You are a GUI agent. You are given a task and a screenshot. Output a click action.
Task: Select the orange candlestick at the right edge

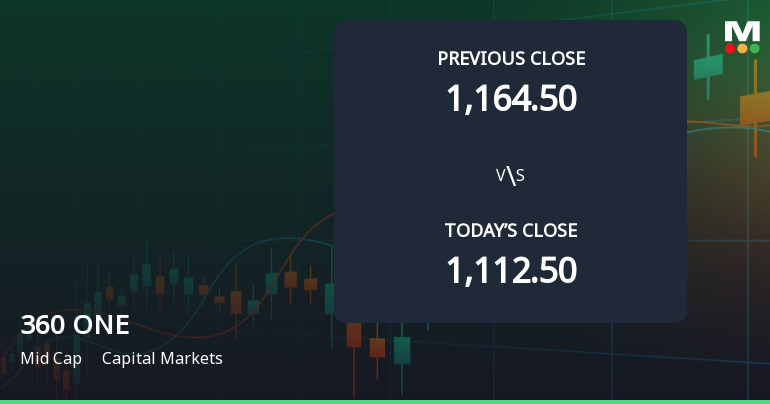[x=754, y=108]
